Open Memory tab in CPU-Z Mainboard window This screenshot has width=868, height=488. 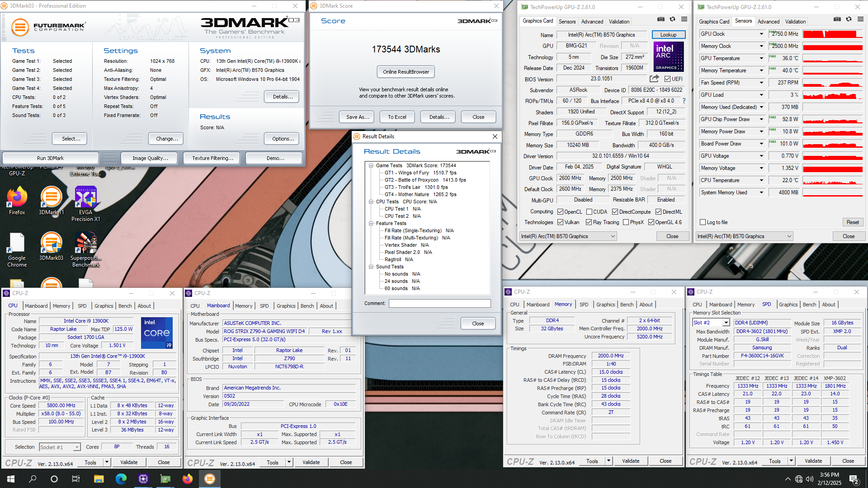[244, 306]
